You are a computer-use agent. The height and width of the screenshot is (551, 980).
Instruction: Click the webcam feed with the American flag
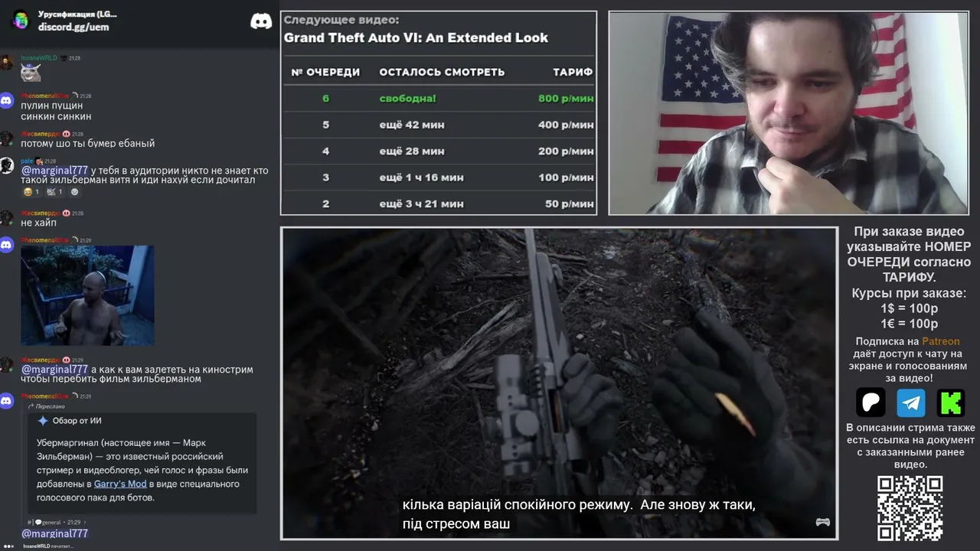pos(788,113)
